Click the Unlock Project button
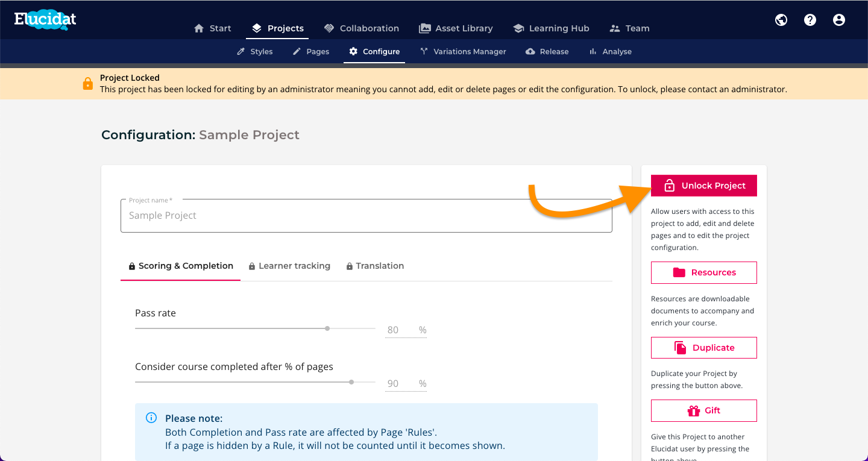 pos(704,186)
